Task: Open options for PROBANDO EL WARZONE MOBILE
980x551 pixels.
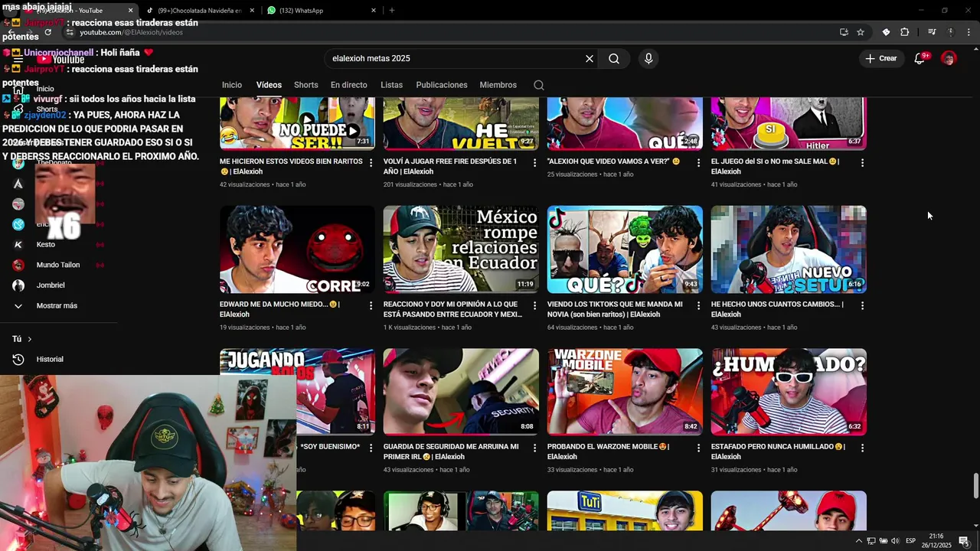Action: click(x=698, y=448)
